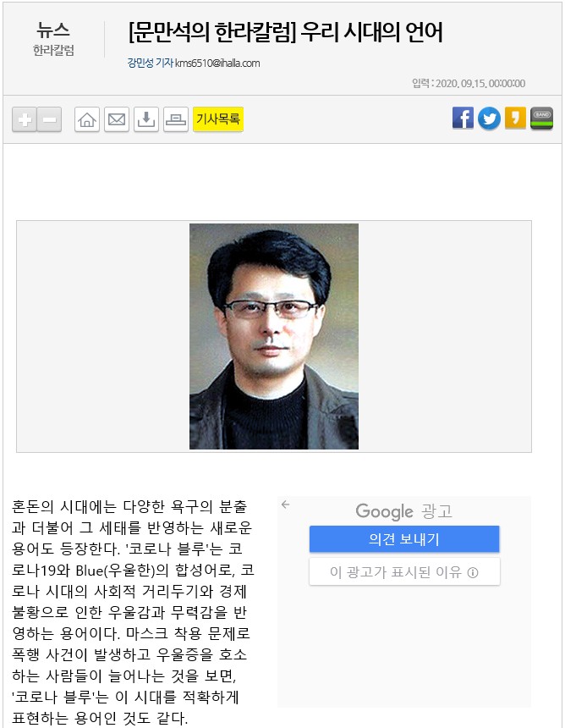This screenshot has height=728, width=565.
Task: Open the 한라칼럼 category
Action: point(54,50)
